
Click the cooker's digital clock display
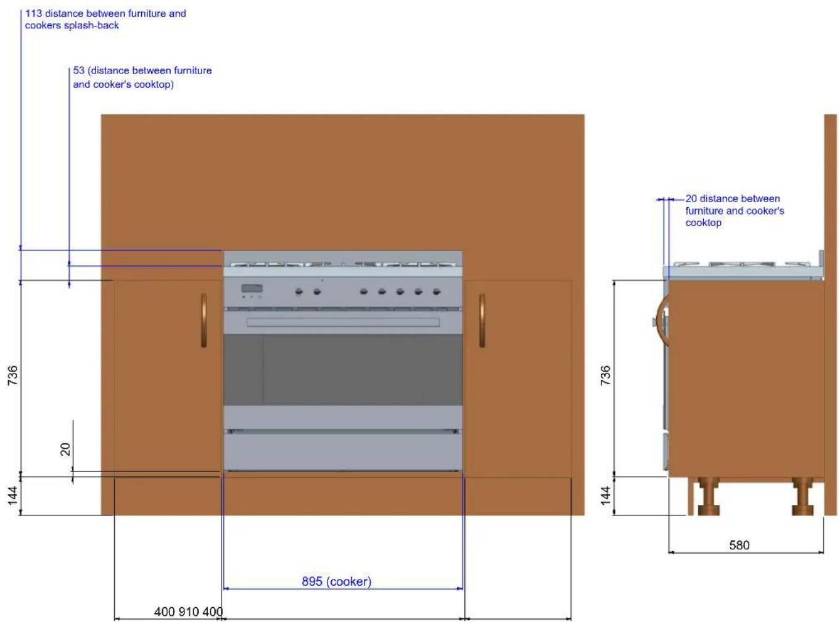tap(252, 288)
